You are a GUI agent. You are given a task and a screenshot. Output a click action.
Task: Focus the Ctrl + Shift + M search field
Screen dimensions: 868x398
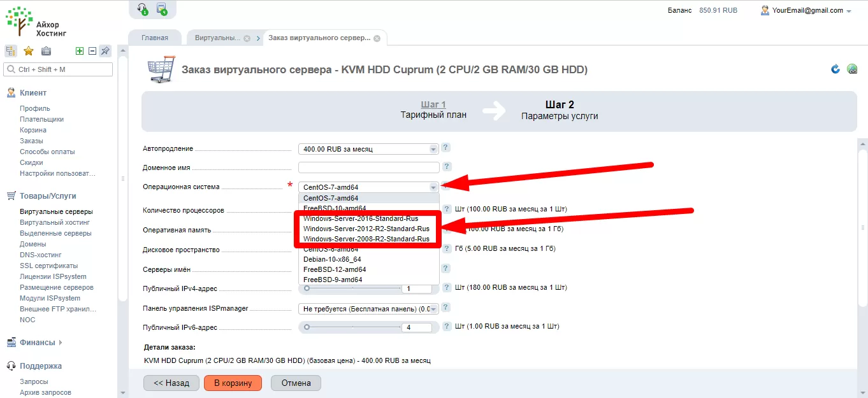coord(58,69)
